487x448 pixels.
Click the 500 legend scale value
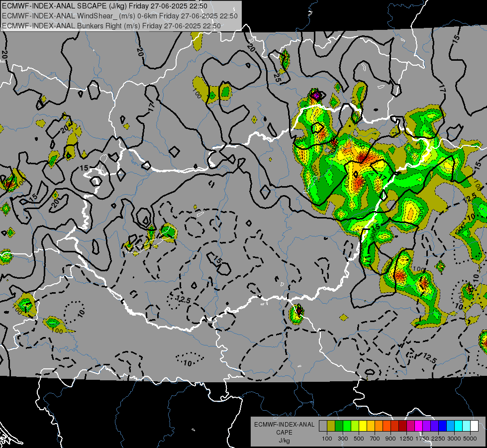[x=359, y=439]
